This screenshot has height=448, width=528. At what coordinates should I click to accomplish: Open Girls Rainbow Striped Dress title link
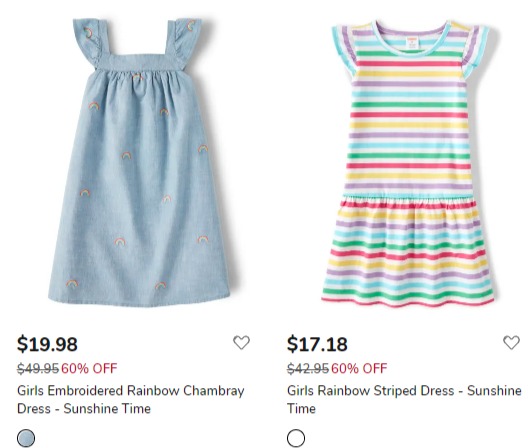click(x=404, y=399)
